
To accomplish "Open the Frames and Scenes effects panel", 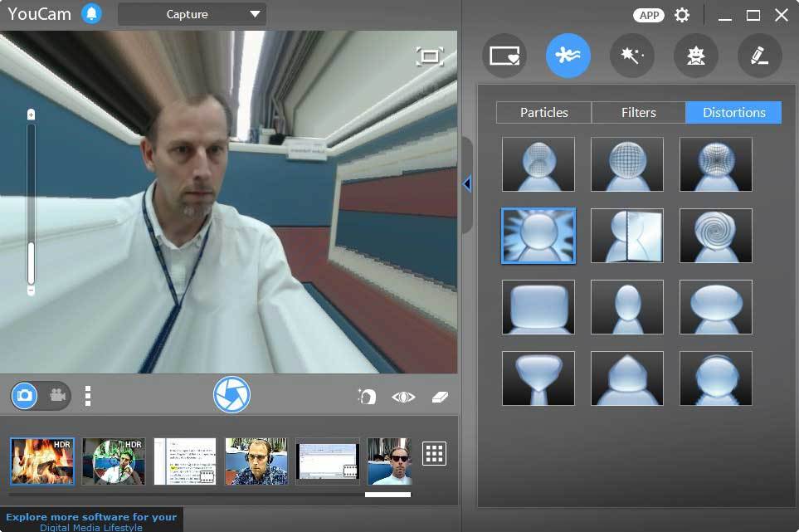I will pyautogui.click(x=504, y=56).
